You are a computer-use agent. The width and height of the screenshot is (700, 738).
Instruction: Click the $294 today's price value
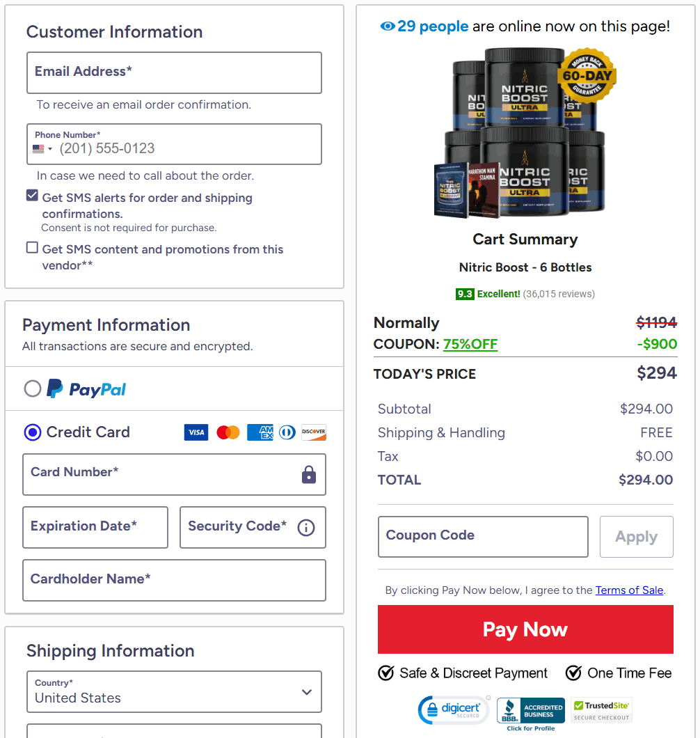coord(657,373)
